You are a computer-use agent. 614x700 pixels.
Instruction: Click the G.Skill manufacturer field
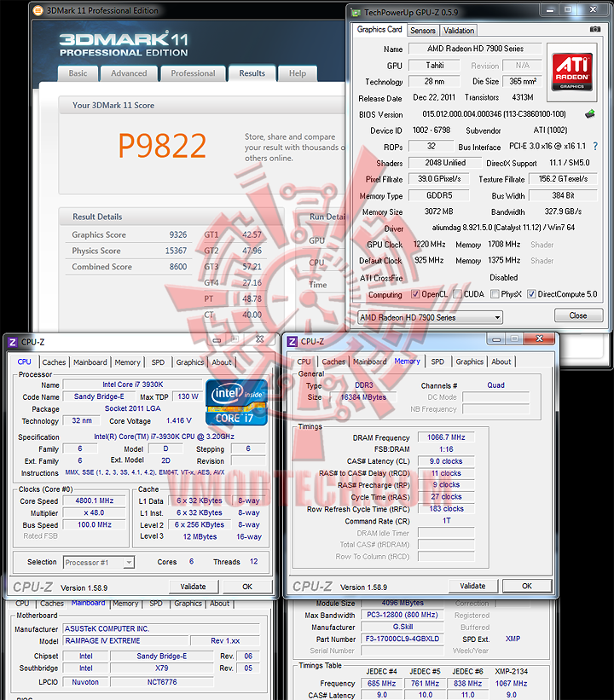point(403,627)
